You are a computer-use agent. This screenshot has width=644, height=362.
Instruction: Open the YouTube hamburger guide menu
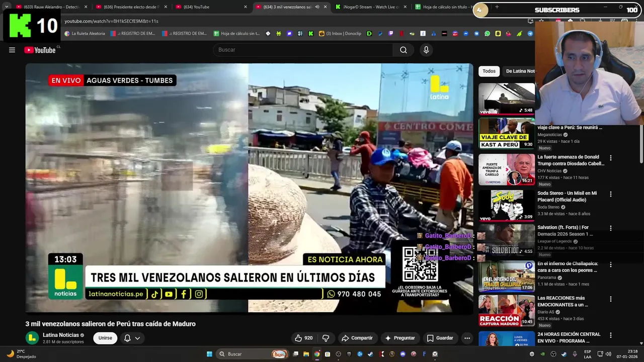click(x=12, y=50)
